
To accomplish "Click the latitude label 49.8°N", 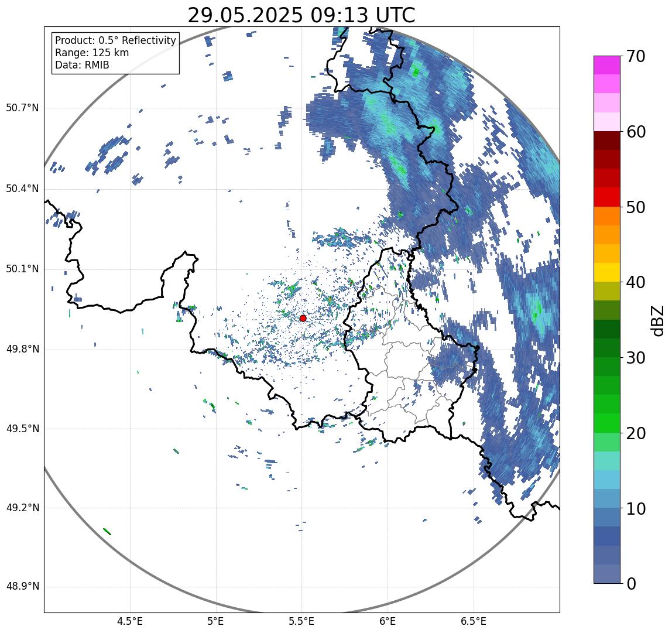I will (22, 349).
